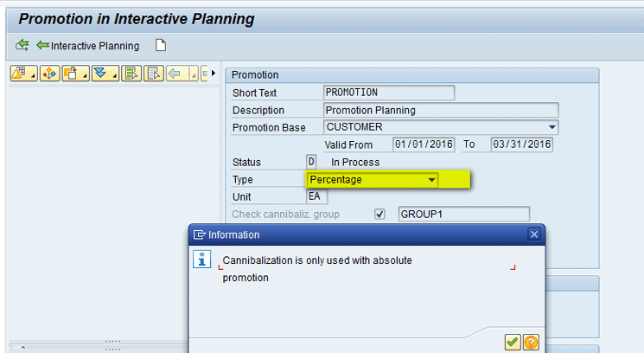
Task: Close the Information dialog
Action: pos(534,234)
